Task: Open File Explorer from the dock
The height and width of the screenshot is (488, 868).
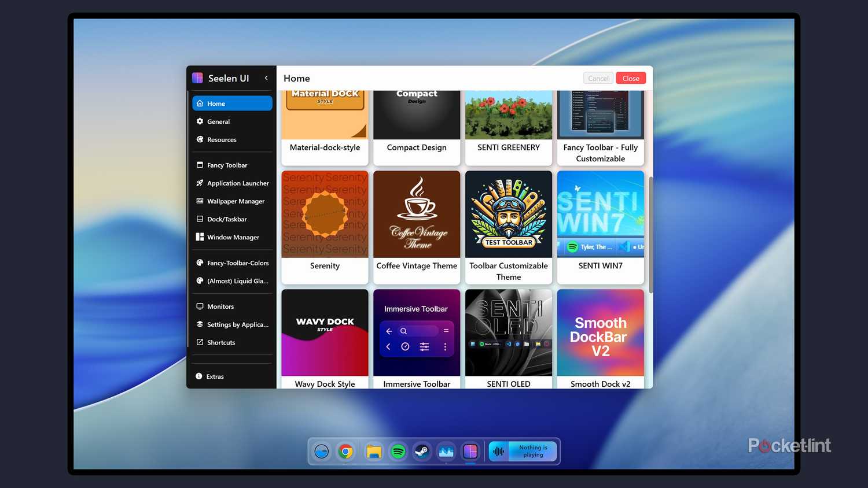Action: 374,452
